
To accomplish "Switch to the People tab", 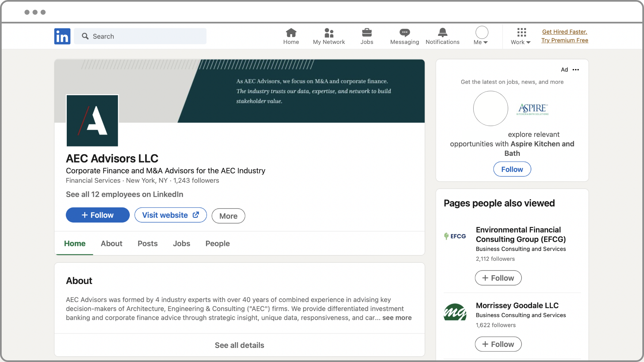I will point(217,244).
